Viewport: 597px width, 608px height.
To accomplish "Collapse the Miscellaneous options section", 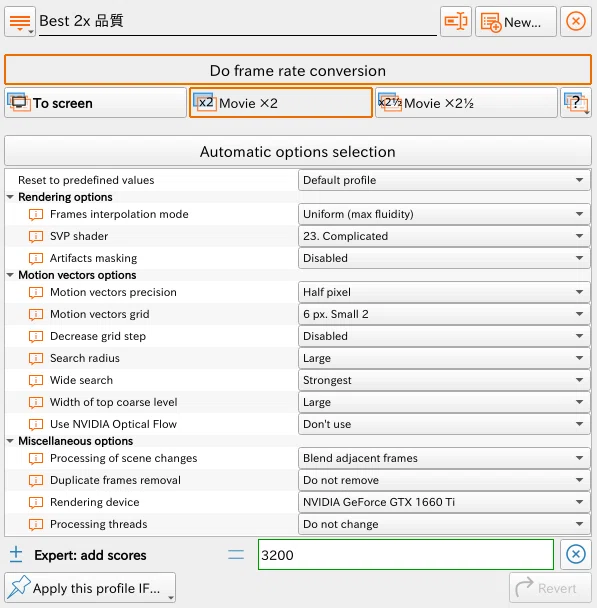I will (x=10, y=441).
